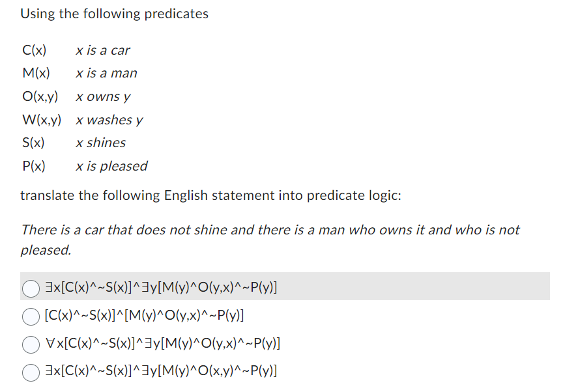
Task: Click the question heading Using the following predicates
Action: click(x=115, y=13)
